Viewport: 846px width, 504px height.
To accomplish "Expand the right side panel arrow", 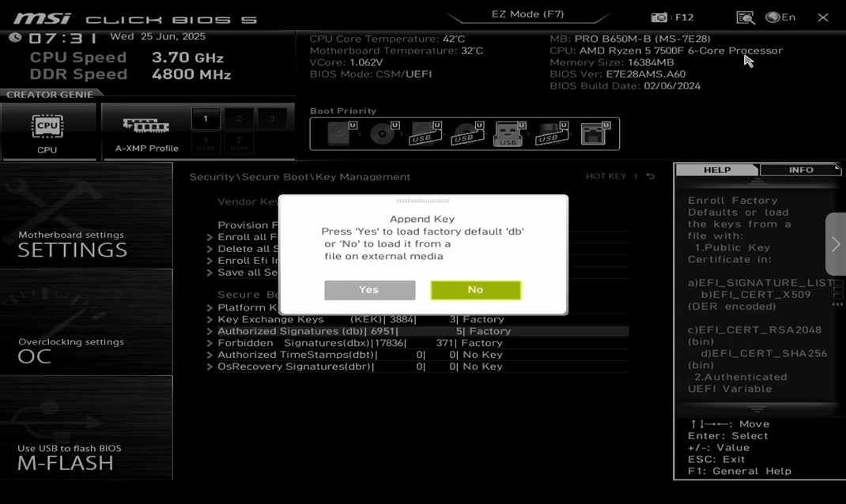I will coord(835,244).
